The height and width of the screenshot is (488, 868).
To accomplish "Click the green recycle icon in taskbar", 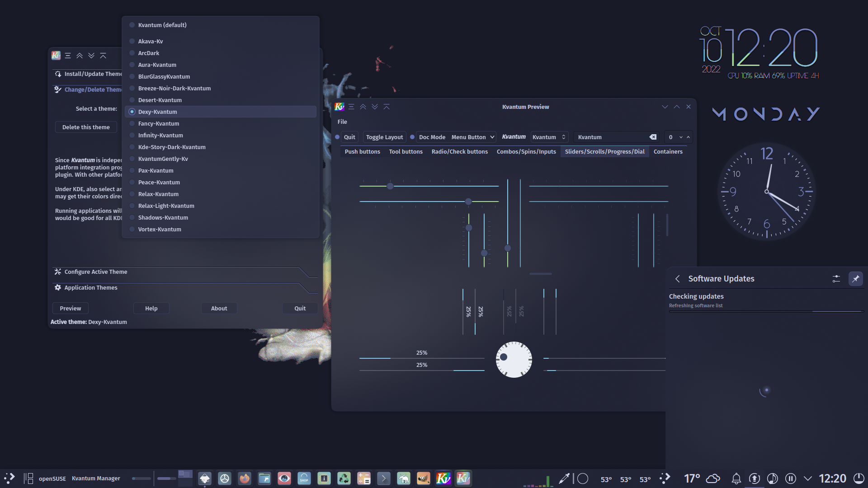I will point(344,478).
